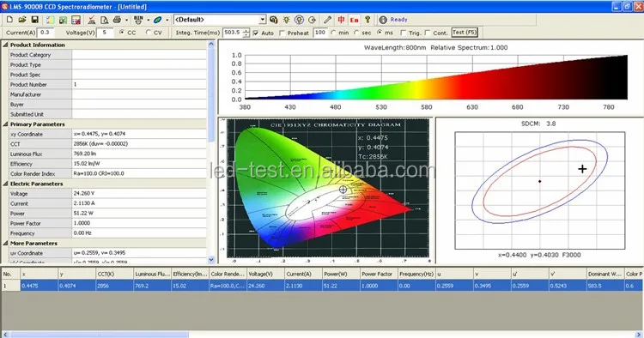This screenshot has width=644, height=338.
Task: Click the printer icon
Action: click(x=117, y=20)
